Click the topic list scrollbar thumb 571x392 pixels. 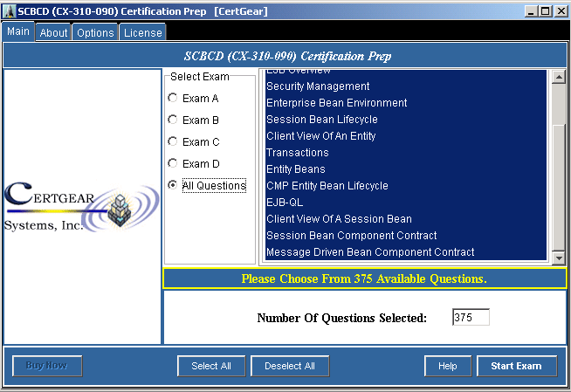click(x=558, y=188)
